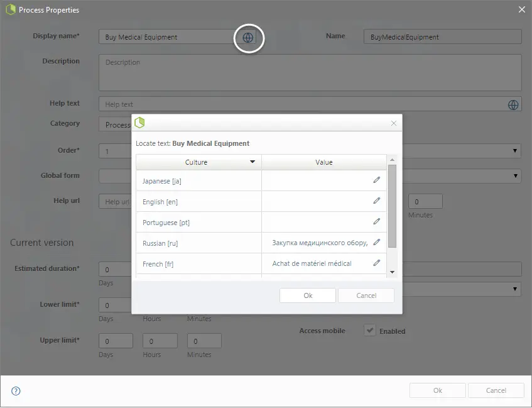This screenshot has width=532, height=408.
Task: Click the Russian translation value text
Action: click(x=320, y=243)
